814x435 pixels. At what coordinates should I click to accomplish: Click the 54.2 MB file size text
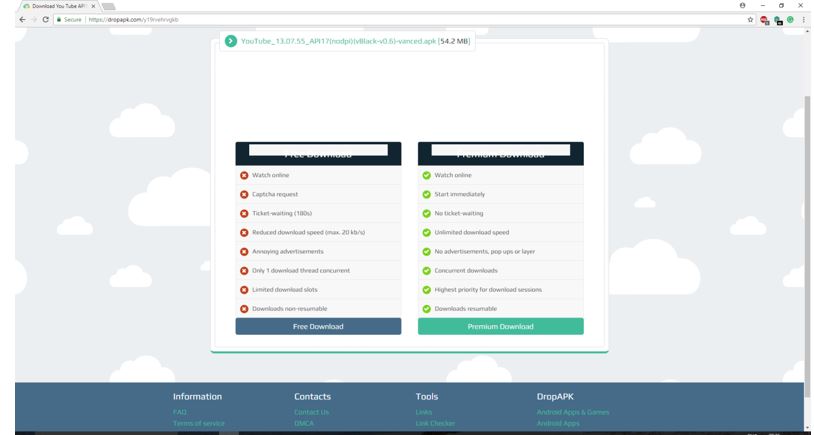point(454,41)
